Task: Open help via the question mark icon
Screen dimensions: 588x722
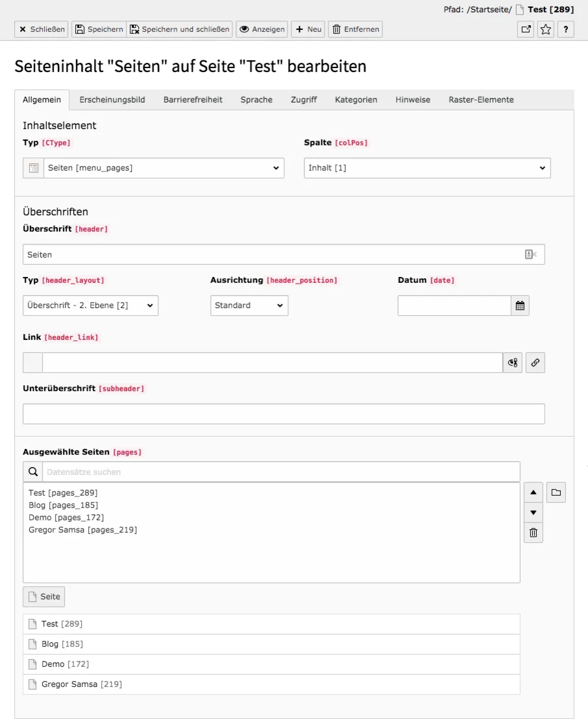Action: pos(566,29)
